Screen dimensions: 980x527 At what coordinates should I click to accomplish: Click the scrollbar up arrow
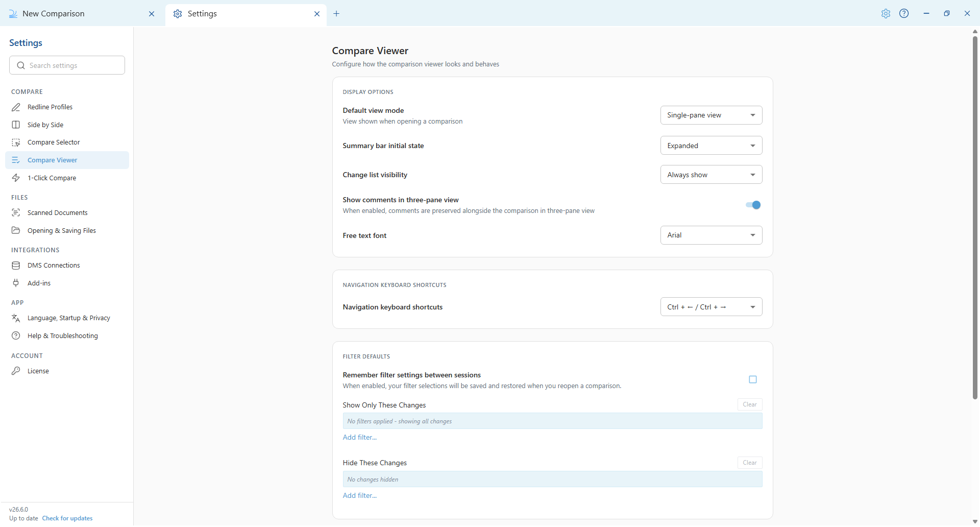(x=975, y=31)
